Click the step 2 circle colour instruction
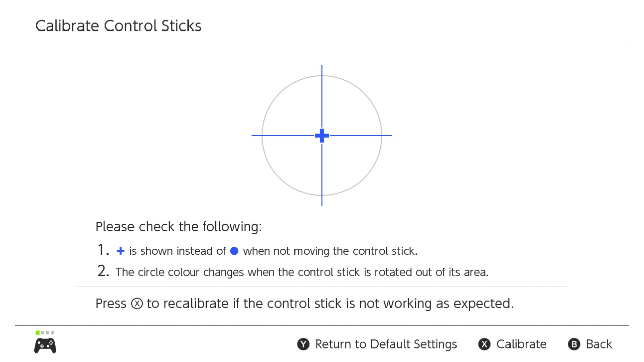The image size is (644, 362). (x=302, y=272)
